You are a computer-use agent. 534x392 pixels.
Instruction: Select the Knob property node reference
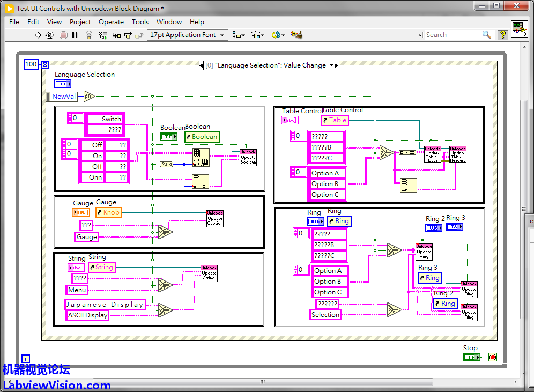109,212
